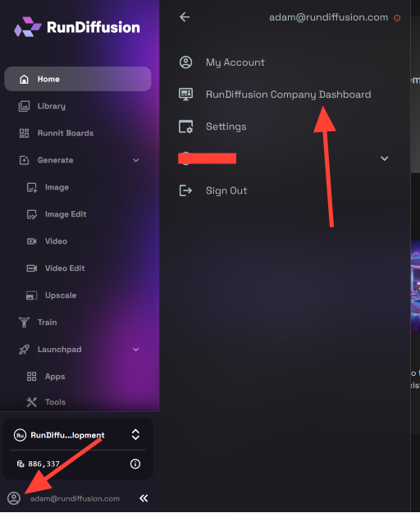Open Settings from account menu
The height and width of the screenshot is (513, 420).
226,126
